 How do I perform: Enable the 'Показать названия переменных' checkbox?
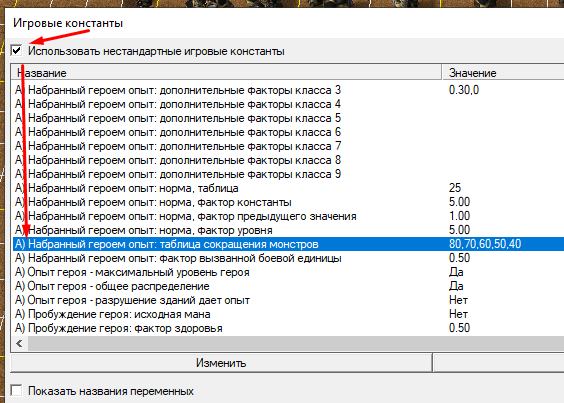tap(16, 391)
